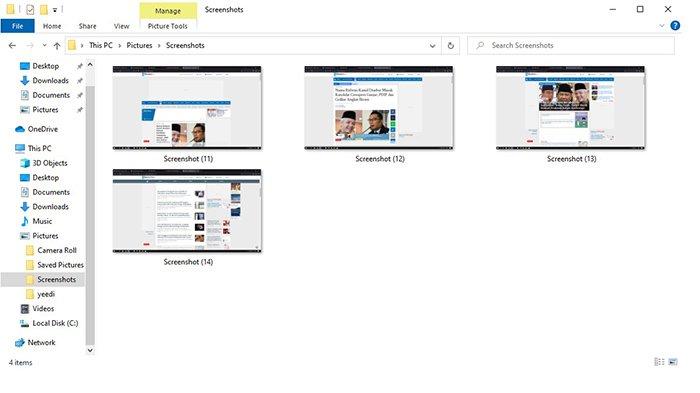
Task: Switch to large thumbnails view icon
Action: click(x=673, y=362)
